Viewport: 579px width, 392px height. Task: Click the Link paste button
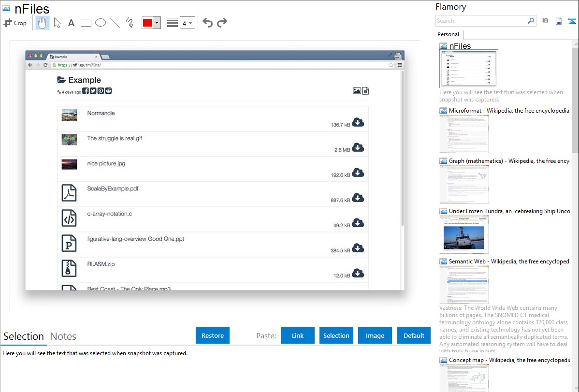298,335
